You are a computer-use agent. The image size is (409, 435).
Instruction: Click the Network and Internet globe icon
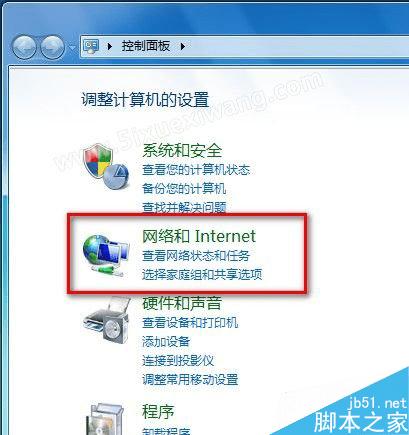106,255
